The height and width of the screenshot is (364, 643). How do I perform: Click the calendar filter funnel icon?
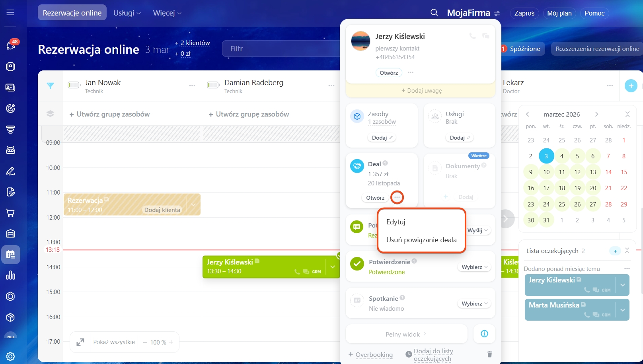click(x=50, y=86)
